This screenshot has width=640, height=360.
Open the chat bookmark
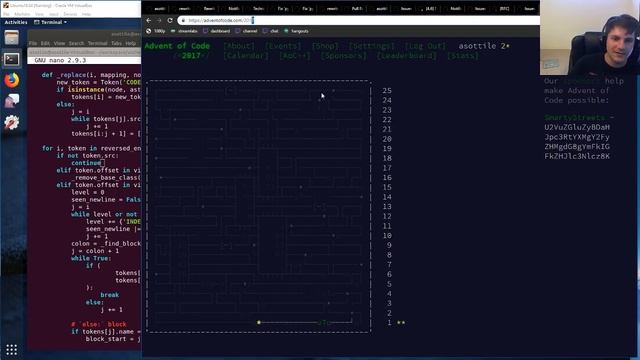(271, 31)
